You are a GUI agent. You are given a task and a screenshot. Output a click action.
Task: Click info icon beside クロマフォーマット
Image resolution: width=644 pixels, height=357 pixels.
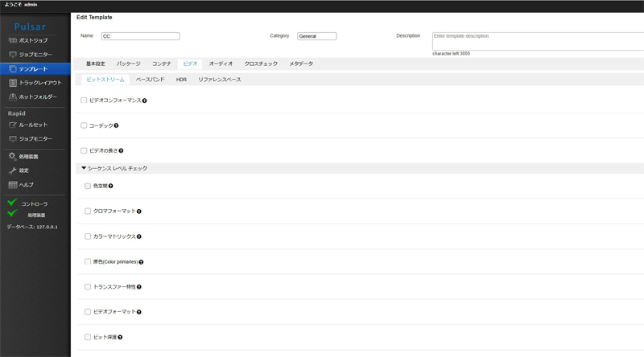point(138,211)
